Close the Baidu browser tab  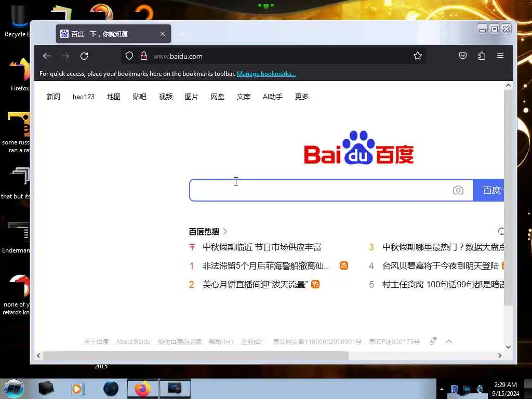point(163,34)
